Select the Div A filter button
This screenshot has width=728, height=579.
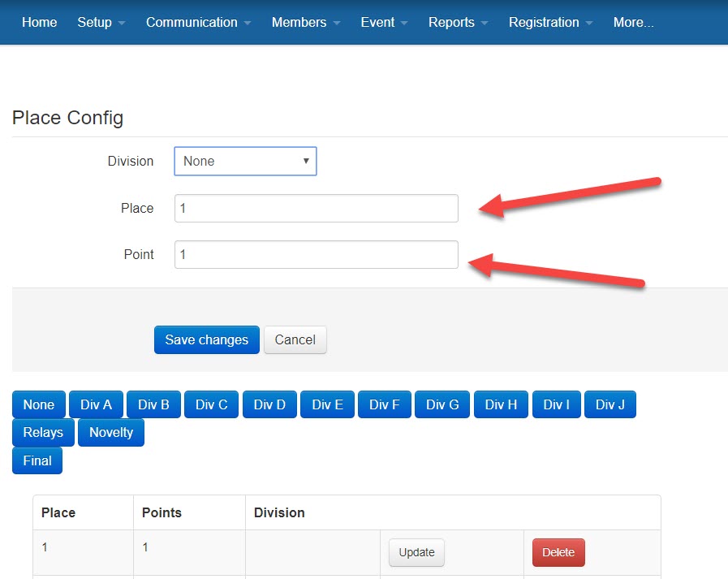96,404
